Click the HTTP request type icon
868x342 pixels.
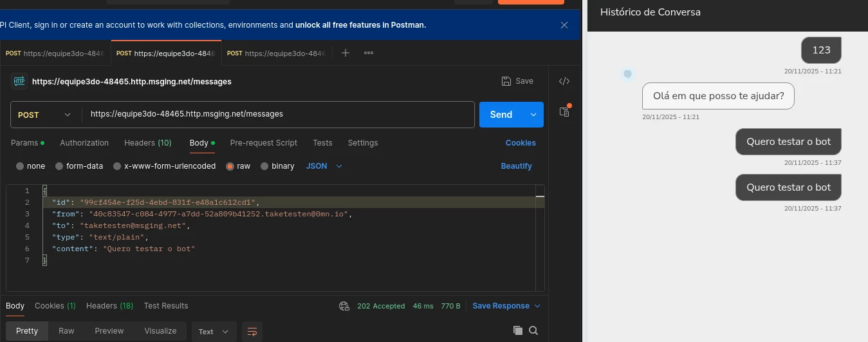pos(19,81)
